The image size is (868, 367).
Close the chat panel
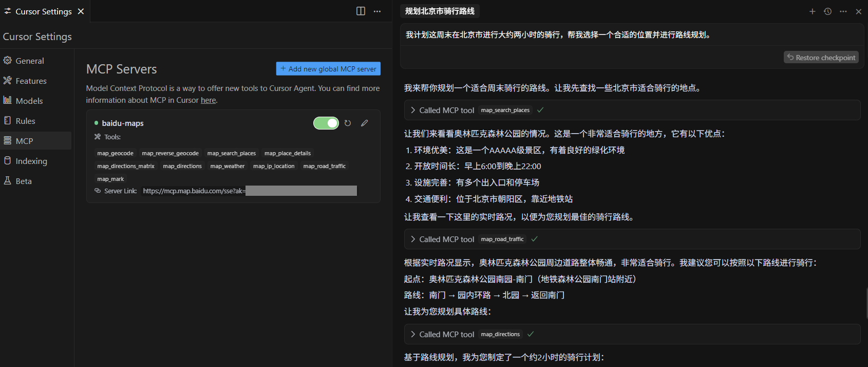858,11
